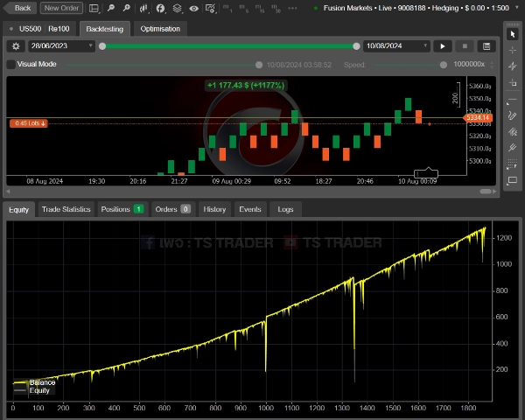Click the eye visibility icon in toolbar
Image resolution: width=525 pixels, height=420 pixels.
click(192, 8)
